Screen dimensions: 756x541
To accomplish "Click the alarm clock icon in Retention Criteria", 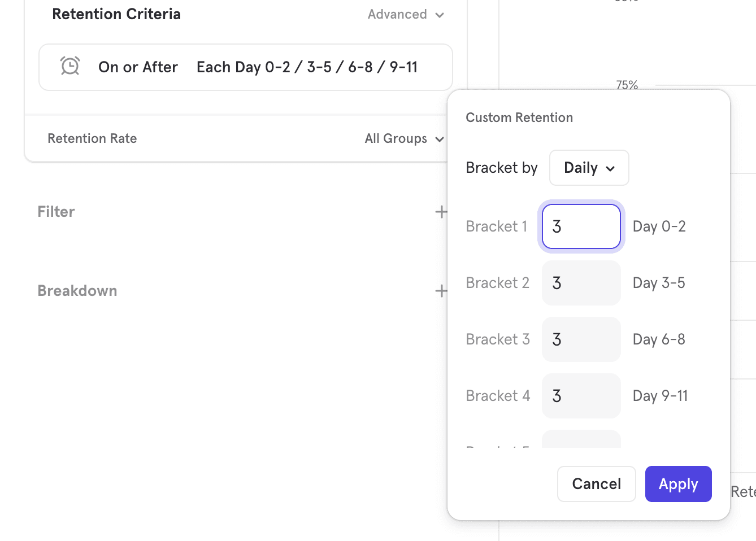I will click(x=70, y=67).
